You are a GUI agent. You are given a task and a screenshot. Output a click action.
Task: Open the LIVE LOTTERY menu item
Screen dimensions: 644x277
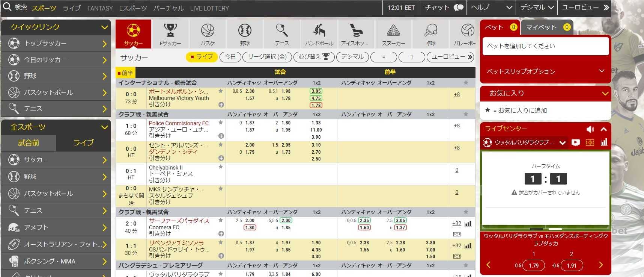pyautogui.click(x=209, y=8)
